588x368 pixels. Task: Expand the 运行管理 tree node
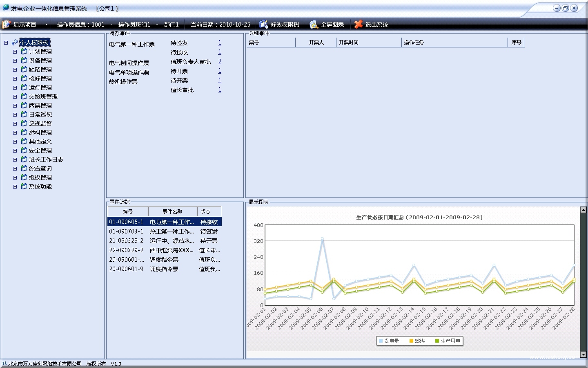[x=15, y=88]
